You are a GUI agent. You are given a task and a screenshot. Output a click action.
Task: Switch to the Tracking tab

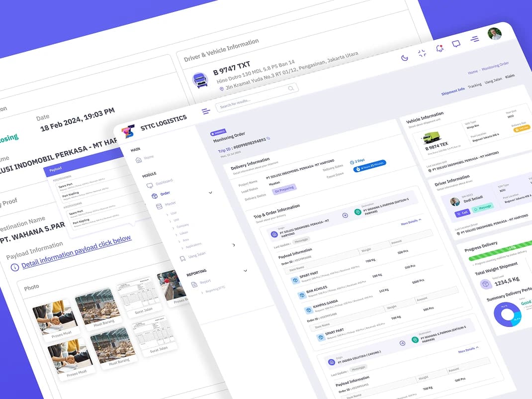coord(475,86)
